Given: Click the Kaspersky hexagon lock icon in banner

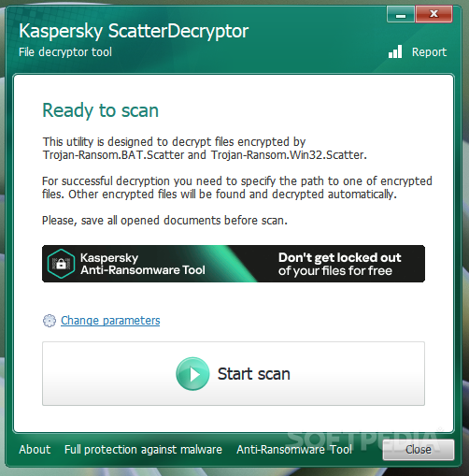Looking at the screenshot, I should (x=61, y=264).
